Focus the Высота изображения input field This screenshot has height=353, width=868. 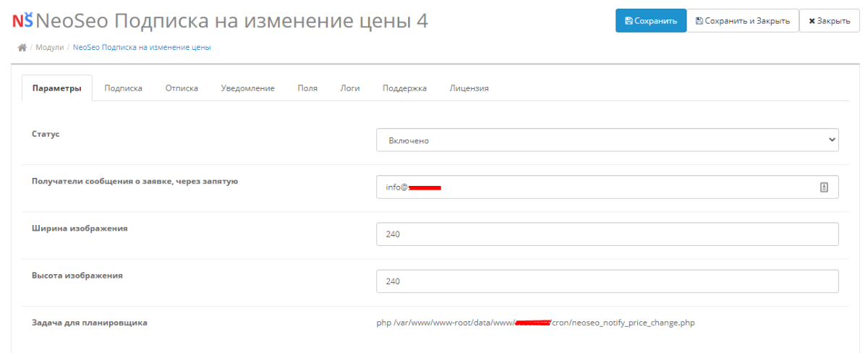pyautogui.click(x=608, y=281)
